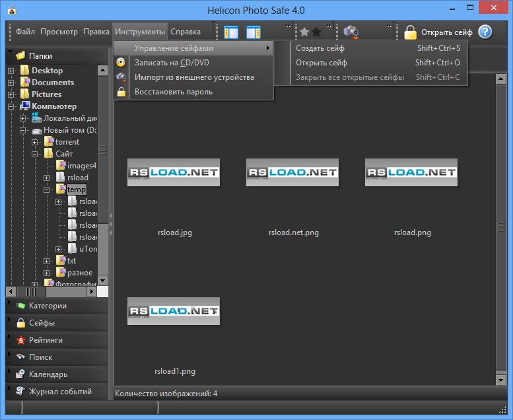
Task: Click the camera icon beside Импорт из внешнего устройства
Action: click(x=121, y=77)
